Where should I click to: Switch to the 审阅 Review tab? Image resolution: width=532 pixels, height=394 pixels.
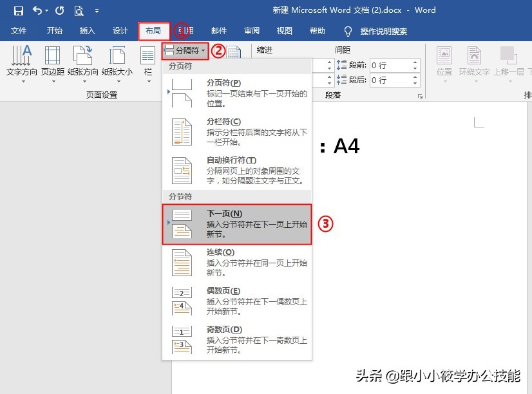point(251,30)
